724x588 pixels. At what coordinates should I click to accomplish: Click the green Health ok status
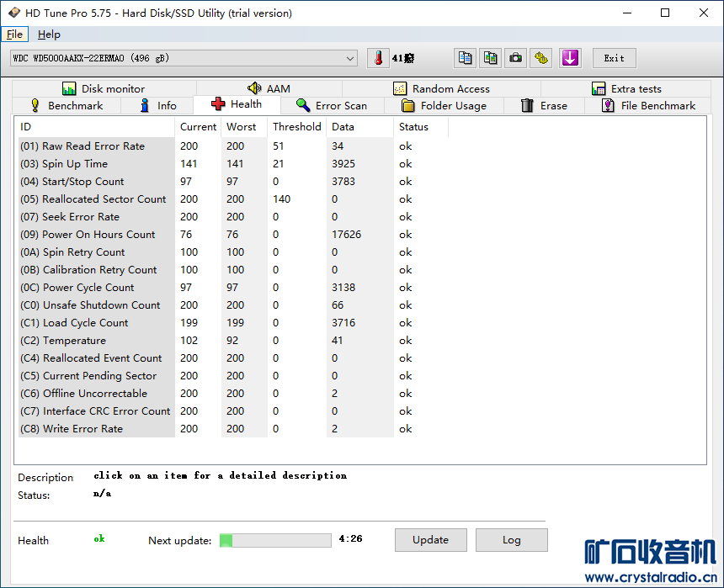[99, 538]
